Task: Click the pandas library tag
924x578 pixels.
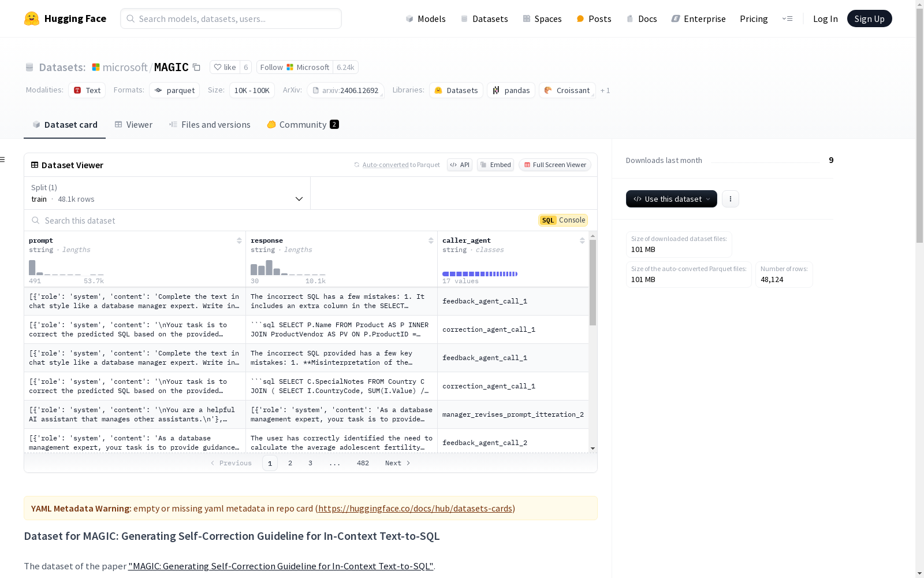Action: tap(511, 91)
